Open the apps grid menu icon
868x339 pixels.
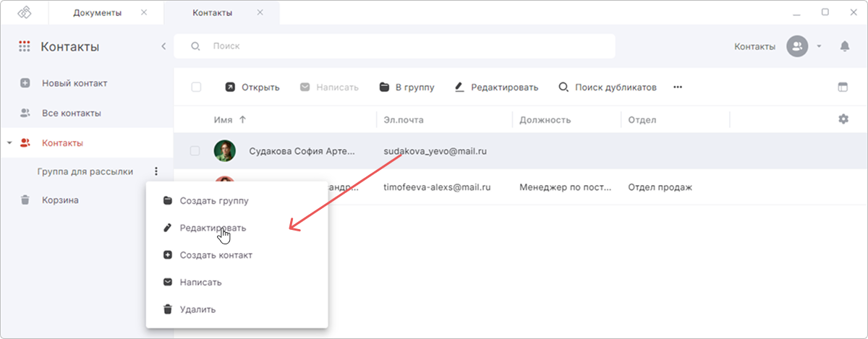(25, 47)
